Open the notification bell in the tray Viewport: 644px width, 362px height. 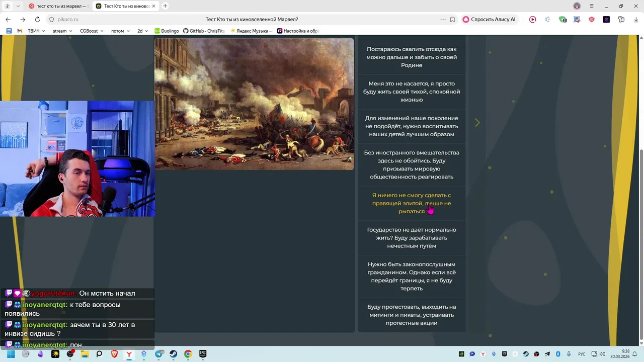click(635, 354)
